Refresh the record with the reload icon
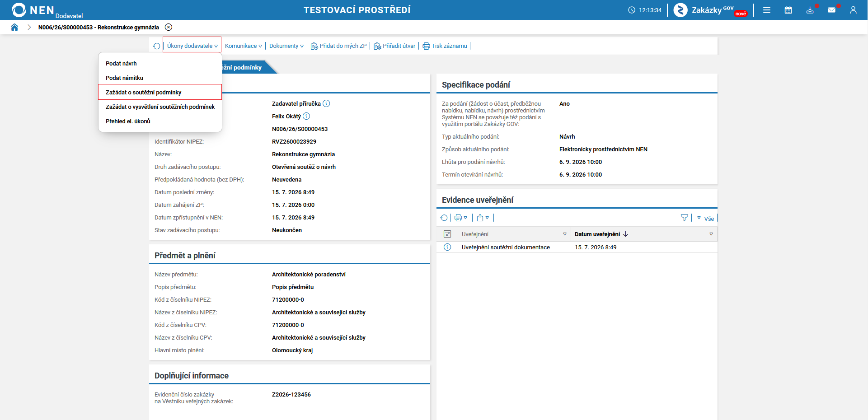 point(156,46)
